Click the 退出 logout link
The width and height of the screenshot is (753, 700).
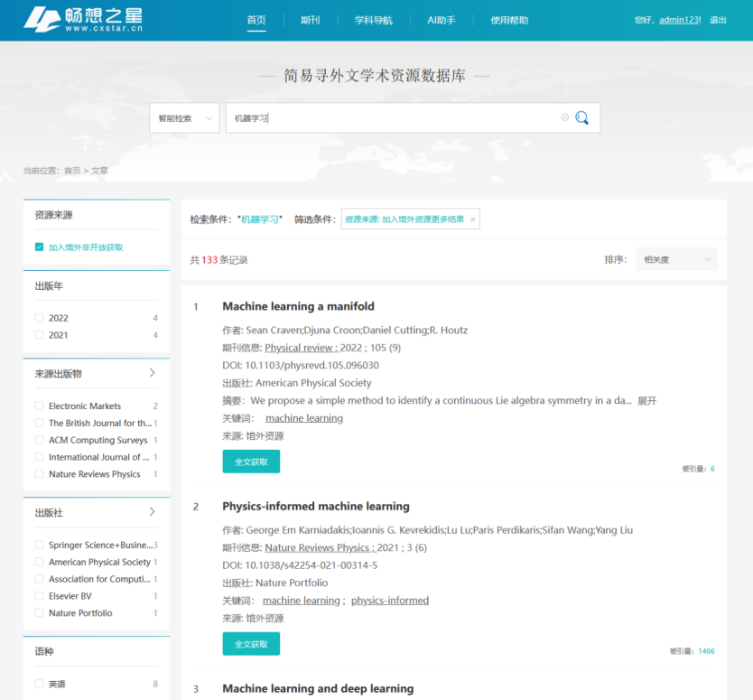click(x=718, y=20)
